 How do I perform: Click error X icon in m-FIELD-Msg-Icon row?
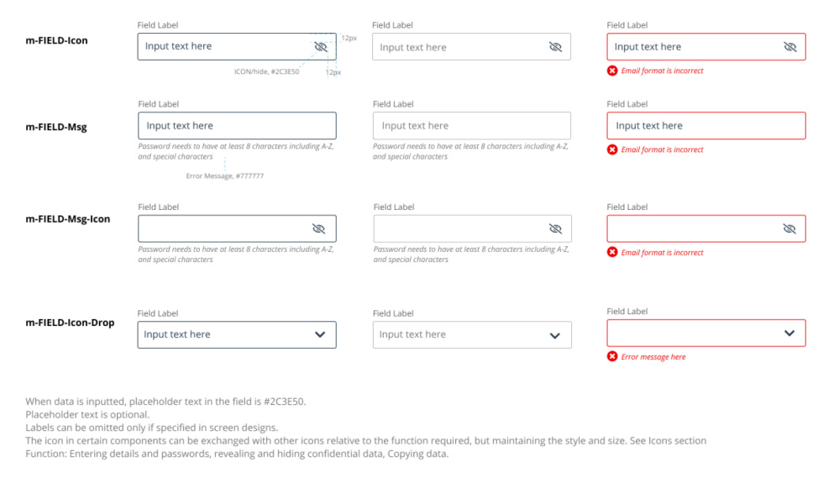pos(612,252)
